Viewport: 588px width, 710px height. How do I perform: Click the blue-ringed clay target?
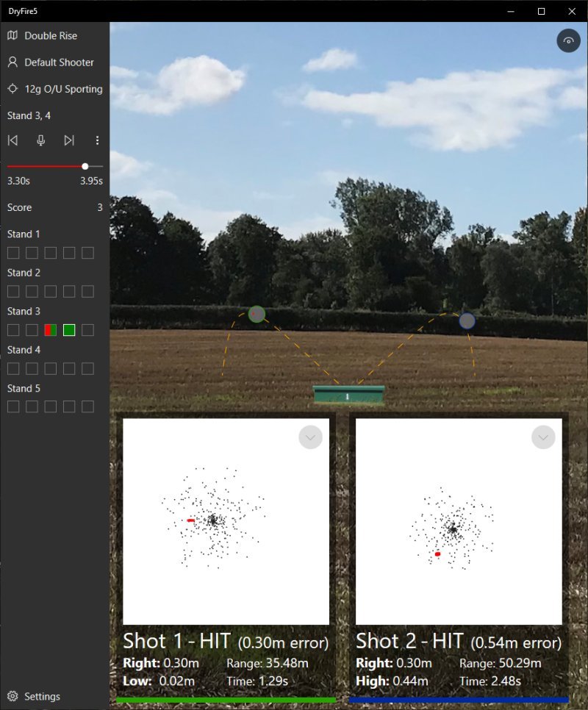(x=467, y=320)
